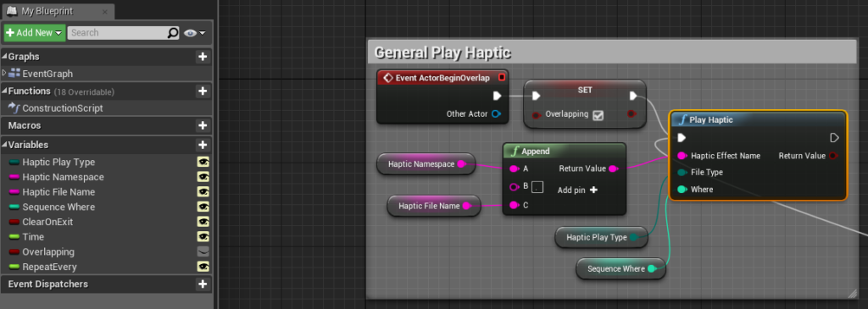Image resolution: width=868 pixels, height=309 pixels.
Task: Click Play Haptic Return Value pin
Action: click(x=834, y=156)
